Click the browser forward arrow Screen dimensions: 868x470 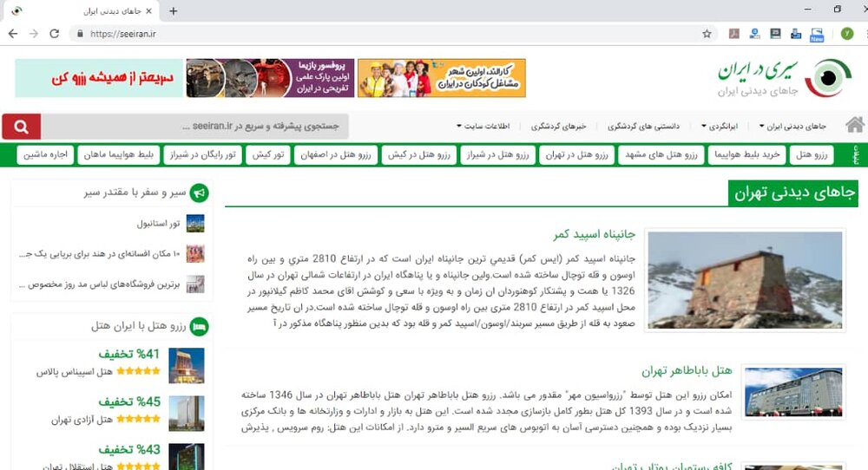34,34
